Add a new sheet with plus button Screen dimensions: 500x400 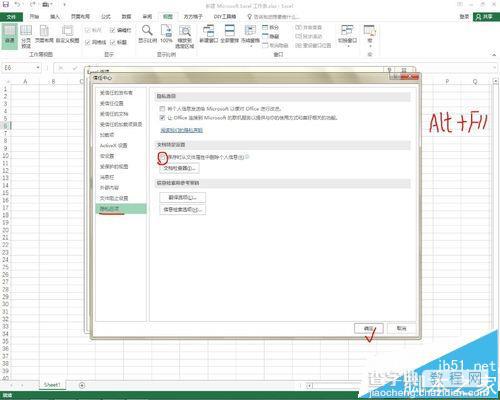point(82,385)
